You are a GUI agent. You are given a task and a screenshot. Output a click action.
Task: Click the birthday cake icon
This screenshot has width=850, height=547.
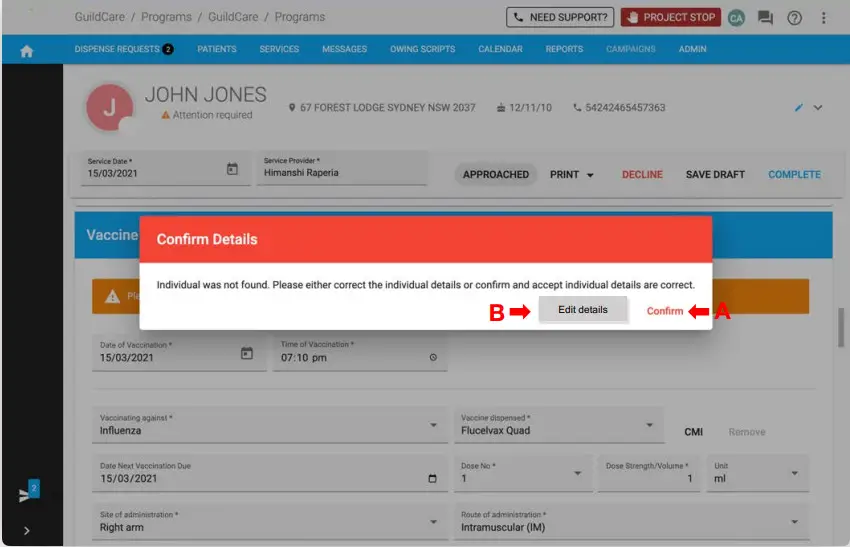pyautogui.click(x=501, y=107)
